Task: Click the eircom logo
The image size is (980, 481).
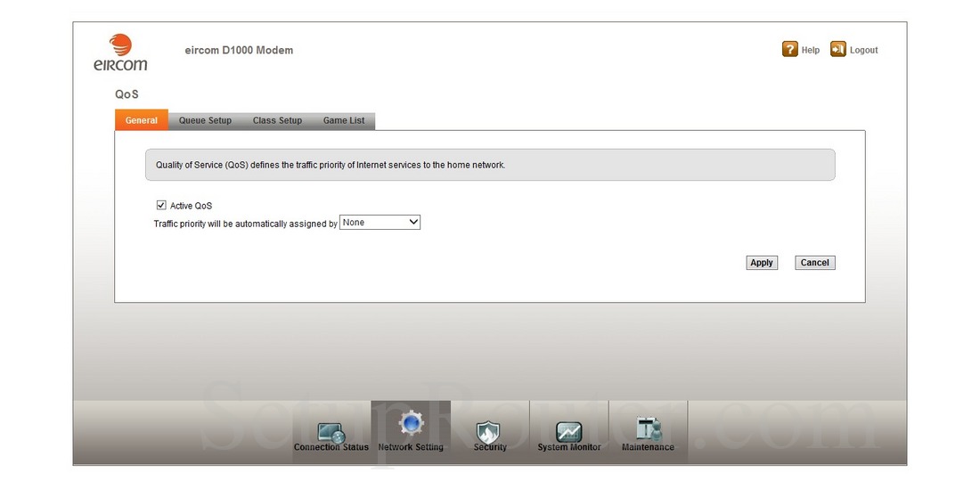Action: tap(120, 53)
